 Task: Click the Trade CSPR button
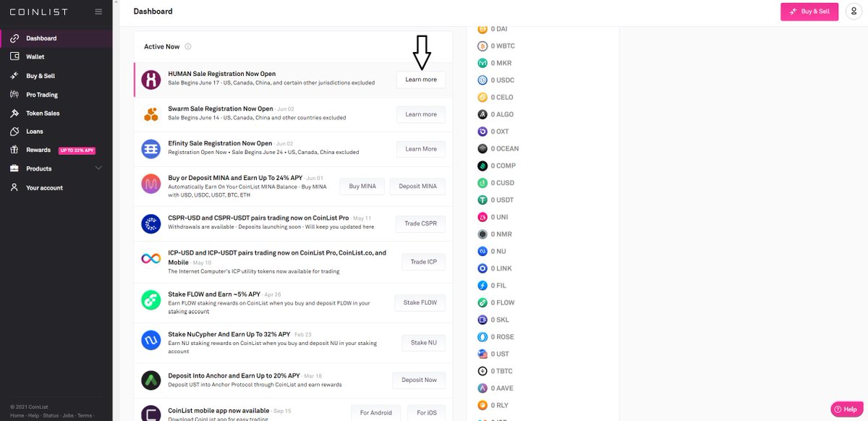(x=421, y=224)
